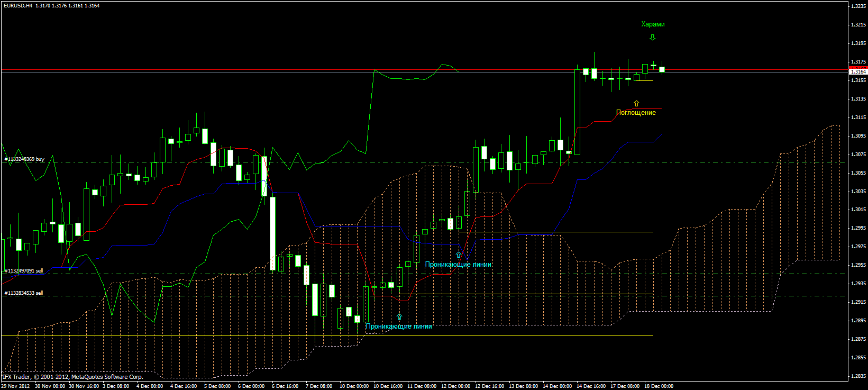The width and height of the screenshot is (868, 390).
Task: Click the #1132834533 sell order label
Action: point(24,293)
